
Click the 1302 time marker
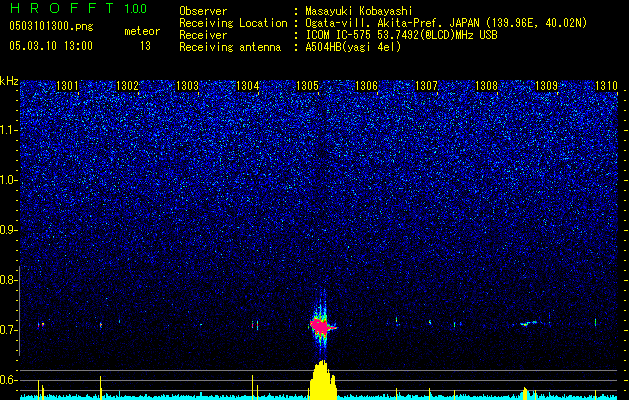pos(127,86)
